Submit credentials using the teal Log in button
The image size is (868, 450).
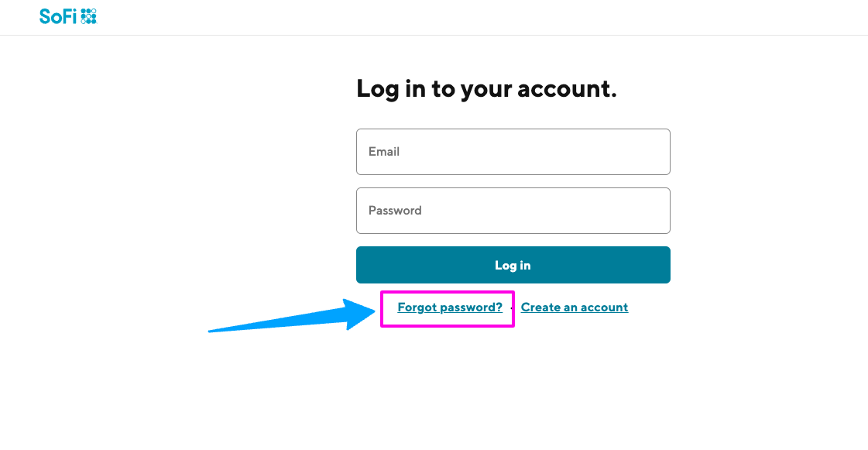coord(513,265)
